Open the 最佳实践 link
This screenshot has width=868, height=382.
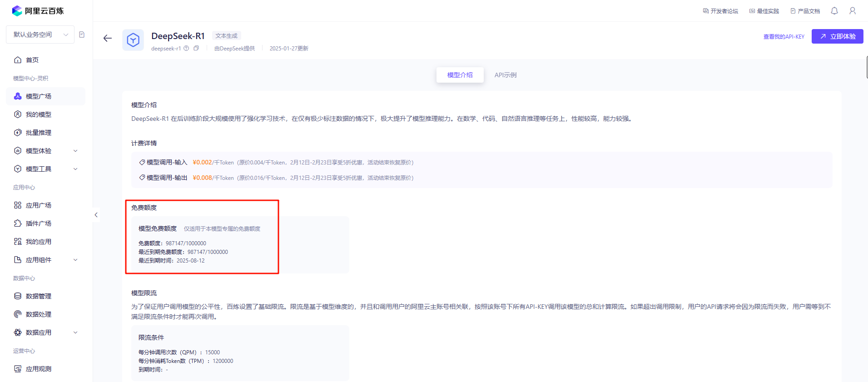[764, 11]
